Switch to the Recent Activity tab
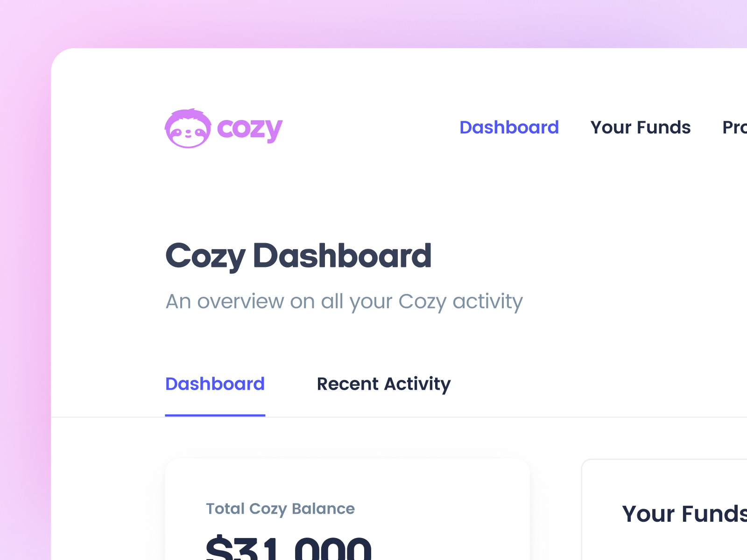747x560 pixels. [x=384, y=385]
